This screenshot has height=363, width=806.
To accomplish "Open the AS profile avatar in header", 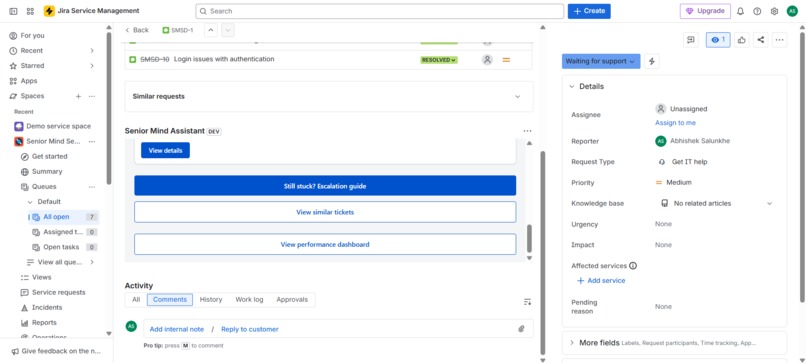I will [x=792, y=11].
